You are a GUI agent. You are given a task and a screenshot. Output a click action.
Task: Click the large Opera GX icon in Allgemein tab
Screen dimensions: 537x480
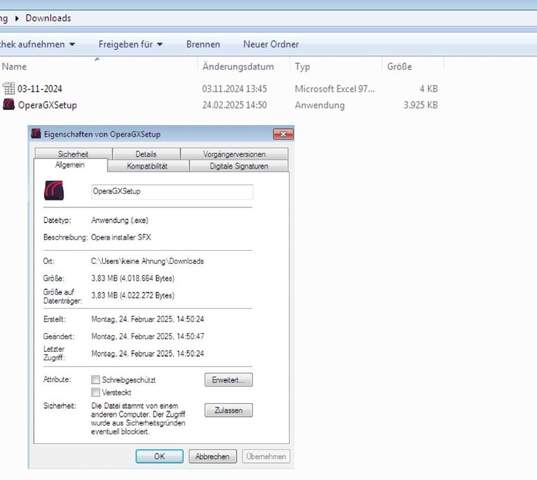(54, 190)
